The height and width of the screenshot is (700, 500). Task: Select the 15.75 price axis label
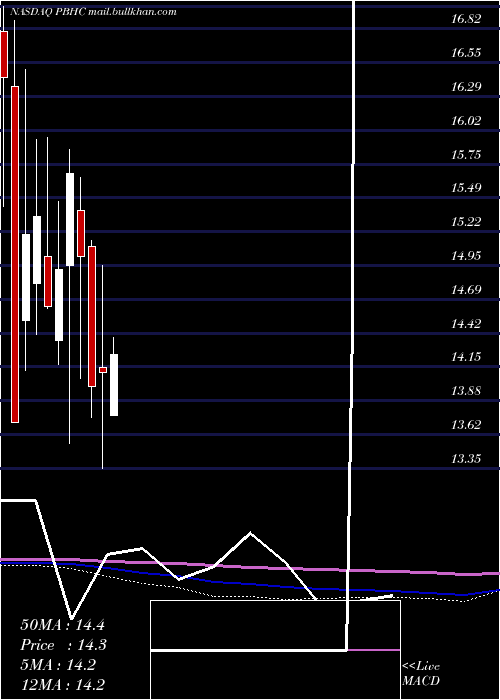[x=466, y=154]
